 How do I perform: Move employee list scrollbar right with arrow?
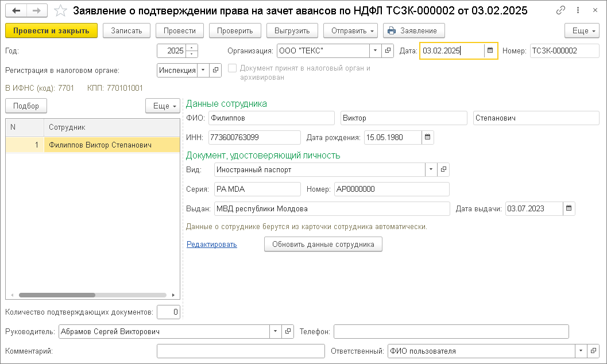click(173, 295)
